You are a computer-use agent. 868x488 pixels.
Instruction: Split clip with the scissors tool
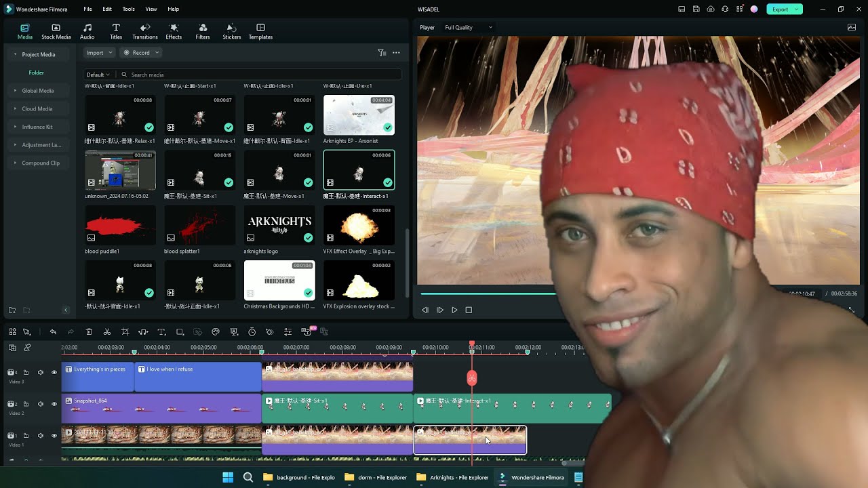[x=107, y=331]
